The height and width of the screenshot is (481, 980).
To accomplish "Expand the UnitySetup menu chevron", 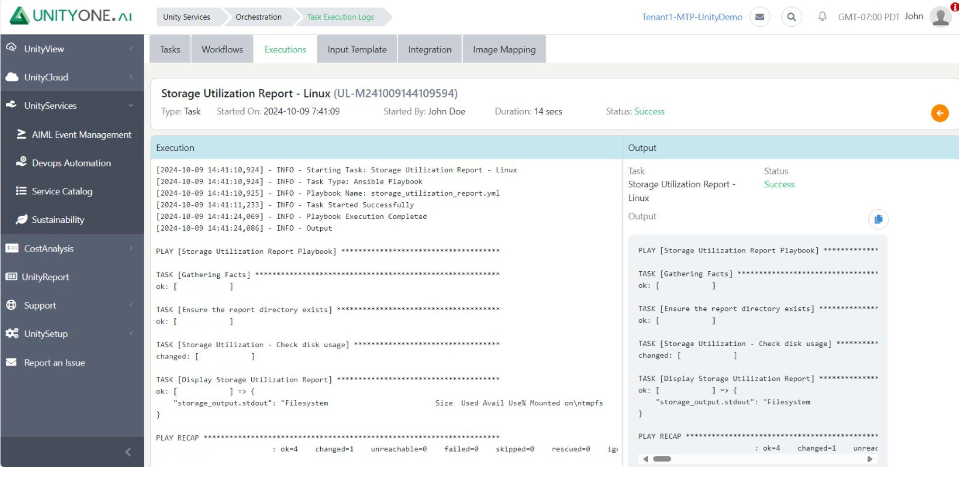I will [131, 334].
